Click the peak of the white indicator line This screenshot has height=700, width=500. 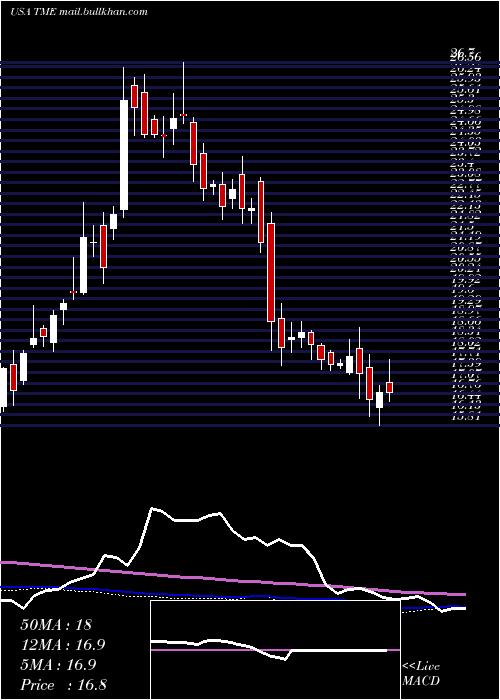click(x=153, y=508)
